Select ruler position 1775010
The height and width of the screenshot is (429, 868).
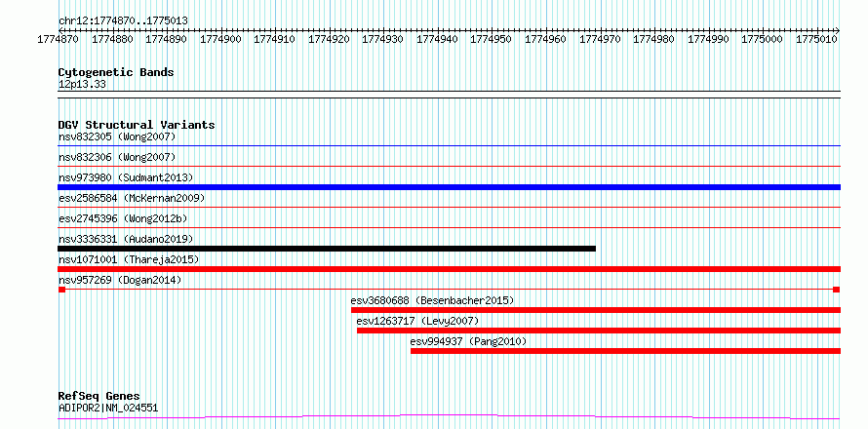pyautogui.click(x=816, y=39)
